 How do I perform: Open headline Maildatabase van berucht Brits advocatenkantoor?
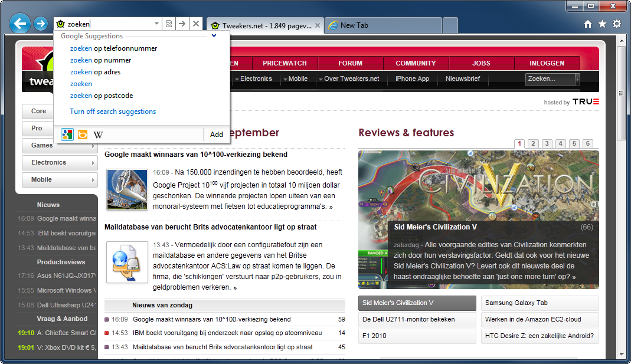pos(211,227)
